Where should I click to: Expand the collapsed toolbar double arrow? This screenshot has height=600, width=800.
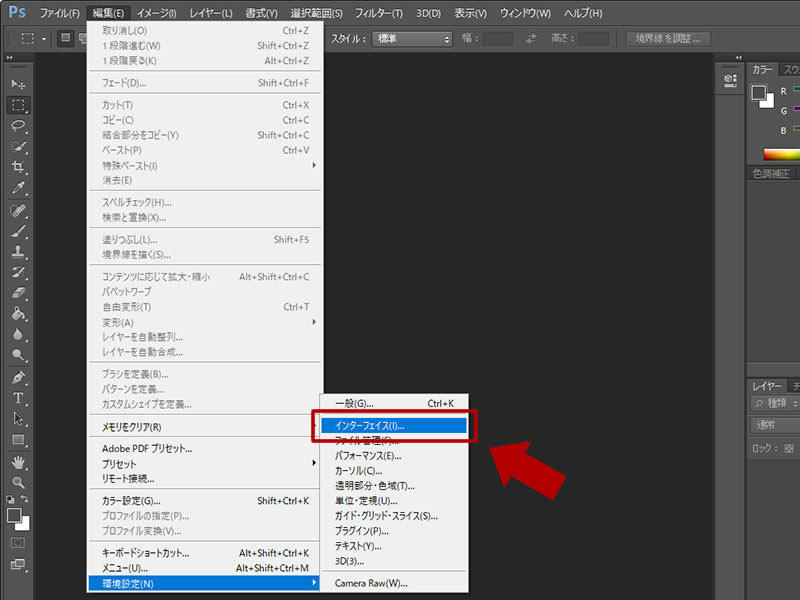coord(10,58)
